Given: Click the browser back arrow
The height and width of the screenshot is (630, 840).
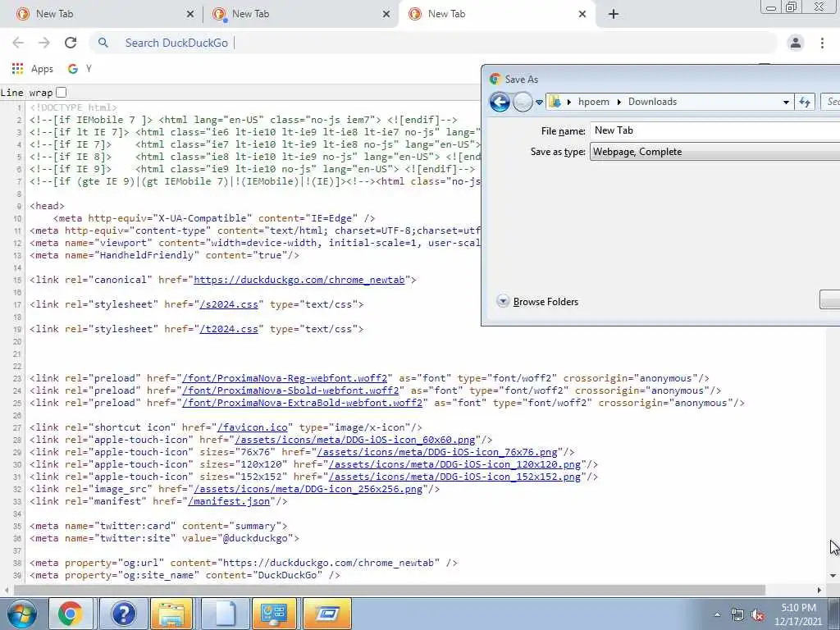Looking at the screenshot, I should pos(18,43).
